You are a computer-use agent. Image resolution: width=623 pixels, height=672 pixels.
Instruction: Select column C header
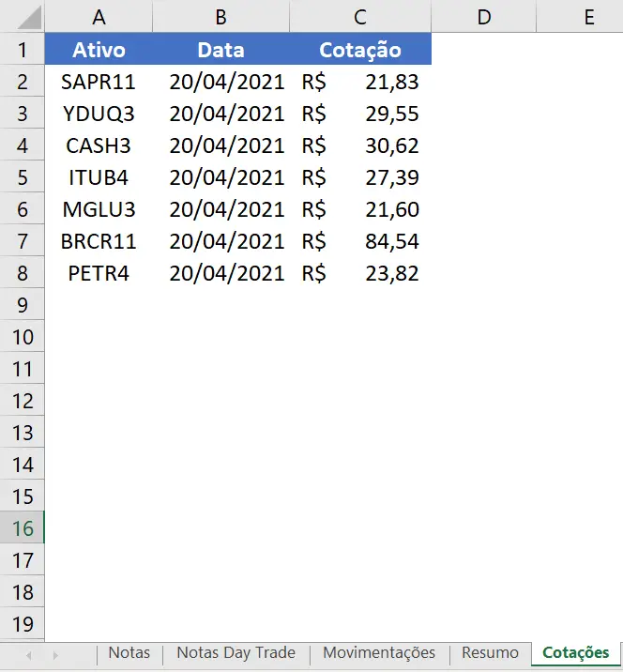click(360, 16)
